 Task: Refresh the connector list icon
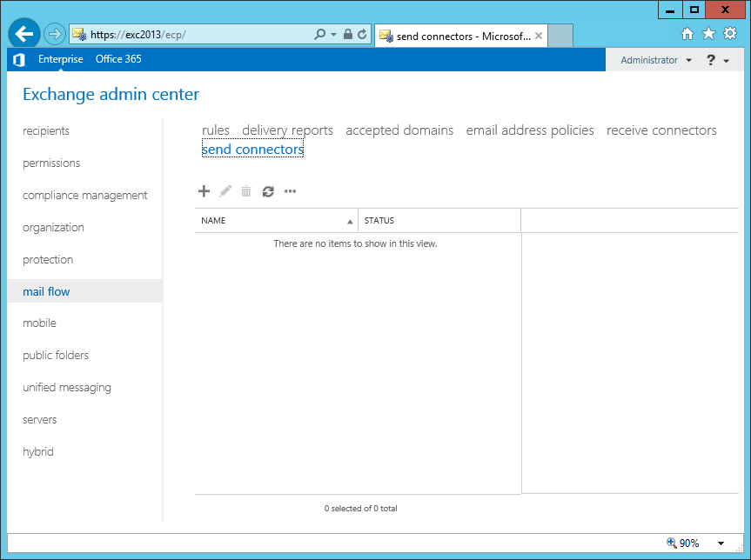point(268,191)
